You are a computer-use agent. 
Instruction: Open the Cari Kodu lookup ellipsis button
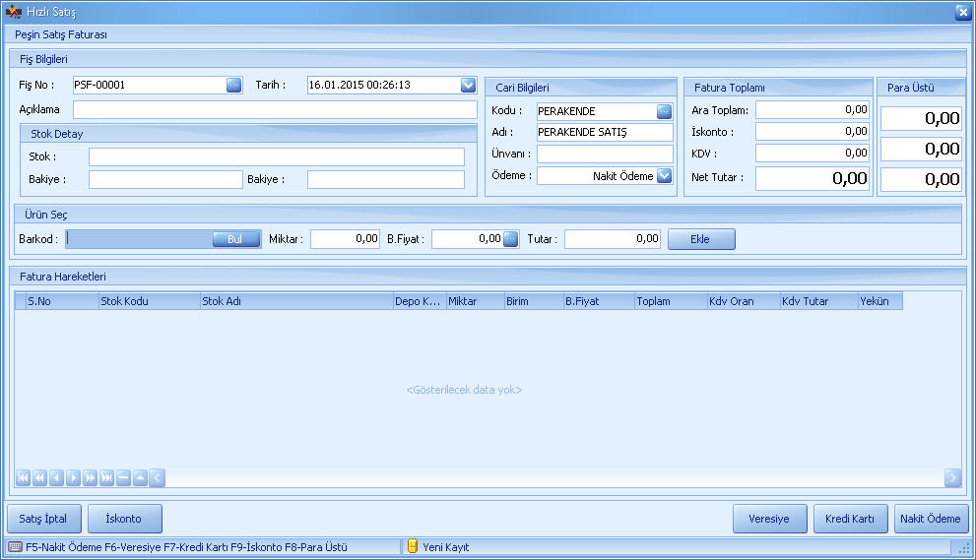[664, 111]
